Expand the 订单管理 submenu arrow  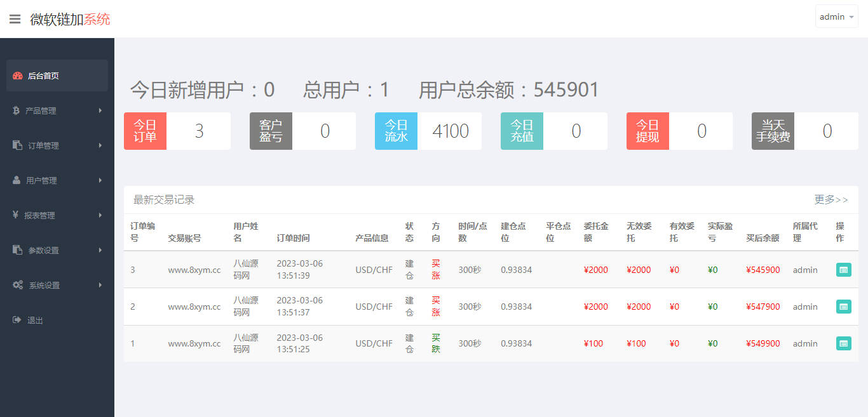tap(100, 145)
